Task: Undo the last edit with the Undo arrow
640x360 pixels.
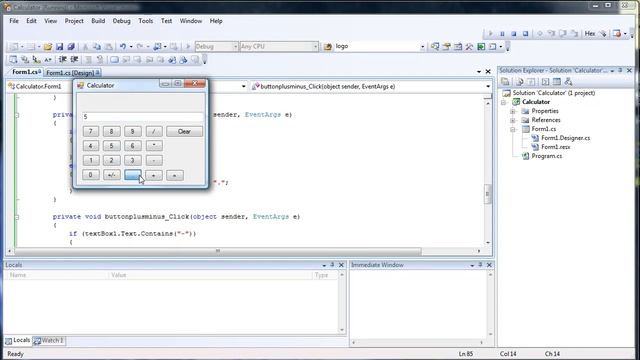Action: coord(122,47)
